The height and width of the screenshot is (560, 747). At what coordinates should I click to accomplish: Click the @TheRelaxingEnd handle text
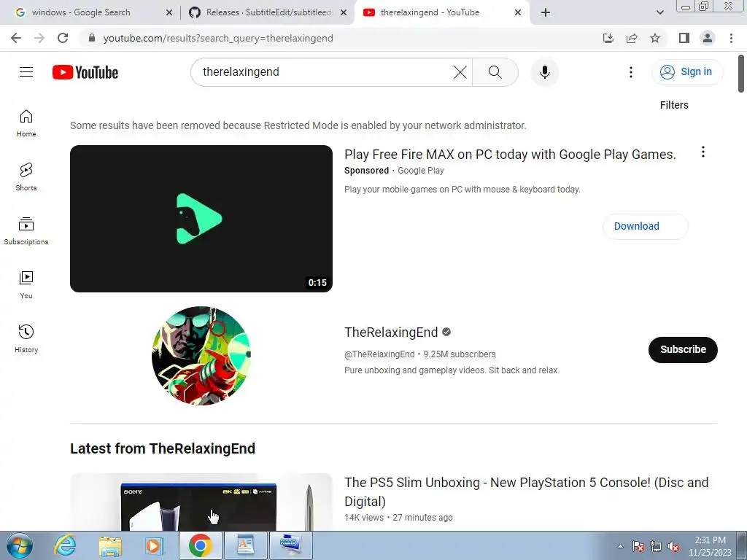pyautogui.click(x=379, y=354)
